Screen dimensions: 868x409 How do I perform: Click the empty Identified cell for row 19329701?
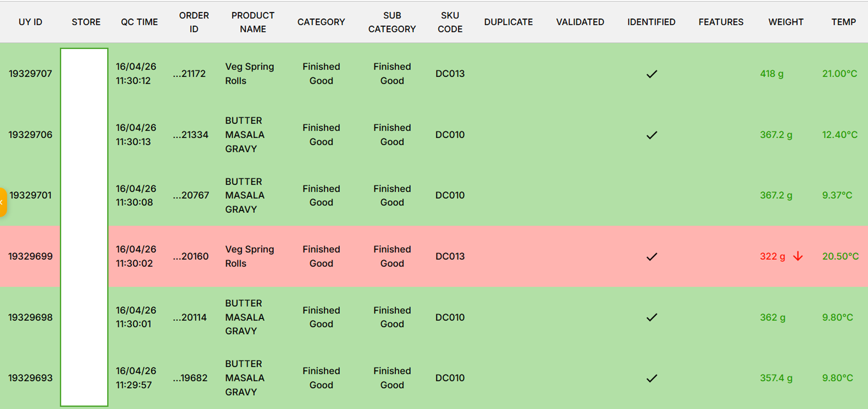click(651, 196)
